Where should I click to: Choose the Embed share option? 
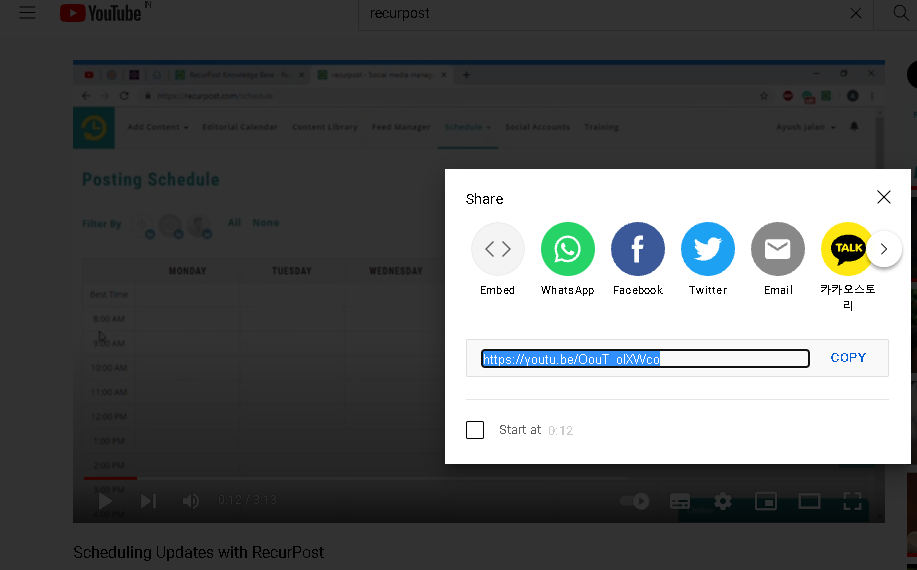click(498, 260)
